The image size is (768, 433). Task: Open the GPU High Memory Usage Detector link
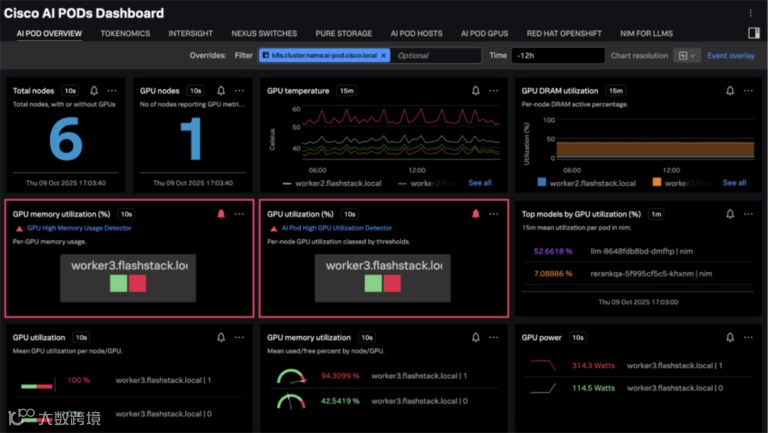(x=79, y=228)
